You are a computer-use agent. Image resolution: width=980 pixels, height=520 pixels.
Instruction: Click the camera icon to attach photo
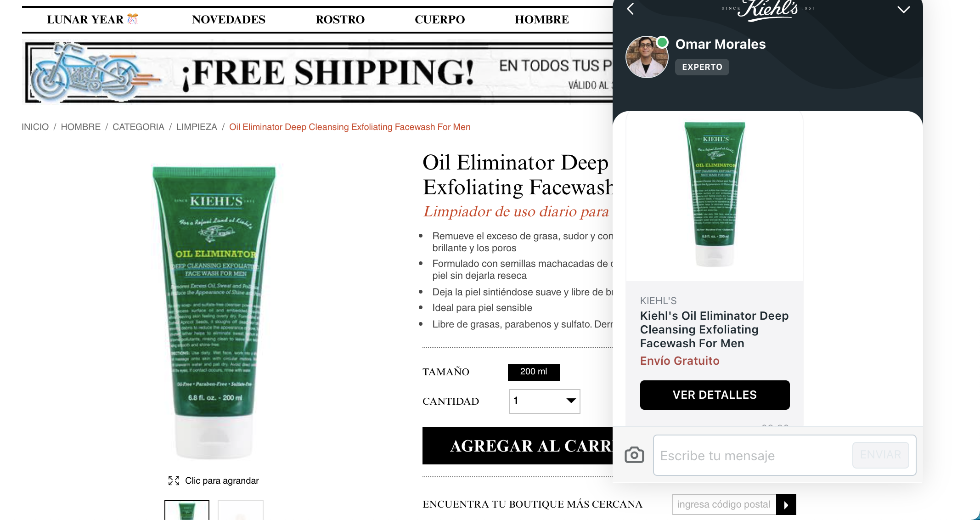click(x=634, y=455)
